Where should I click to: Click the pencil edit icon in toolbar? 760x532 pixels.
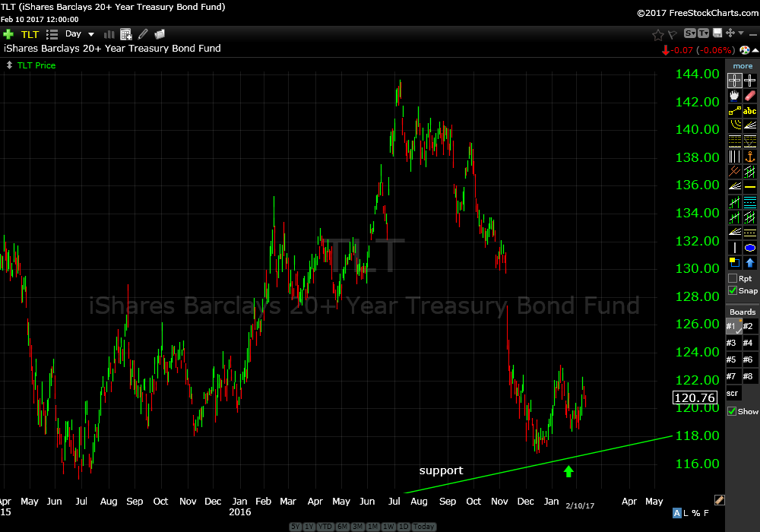[x=143, y=34]
